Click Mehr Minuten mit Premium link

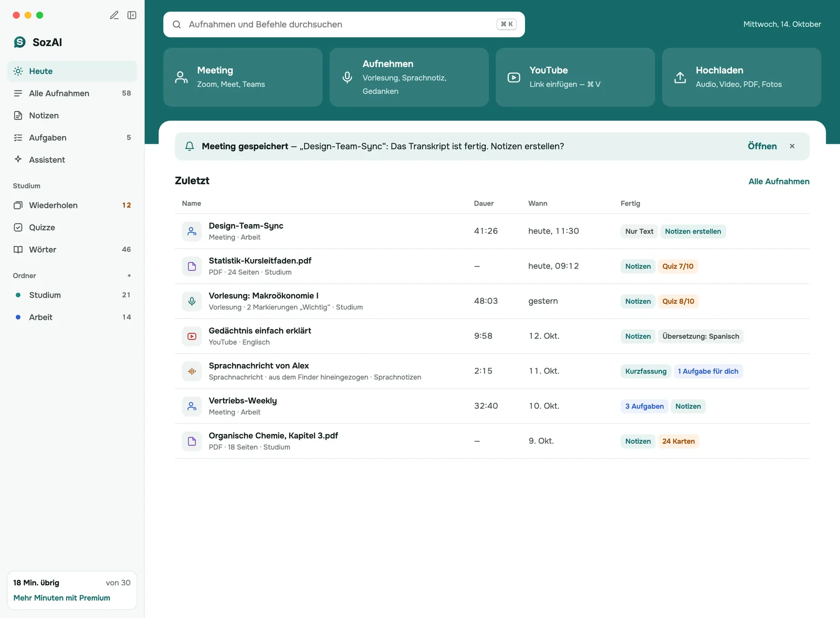pyautogui.click(x=62, y=598)
